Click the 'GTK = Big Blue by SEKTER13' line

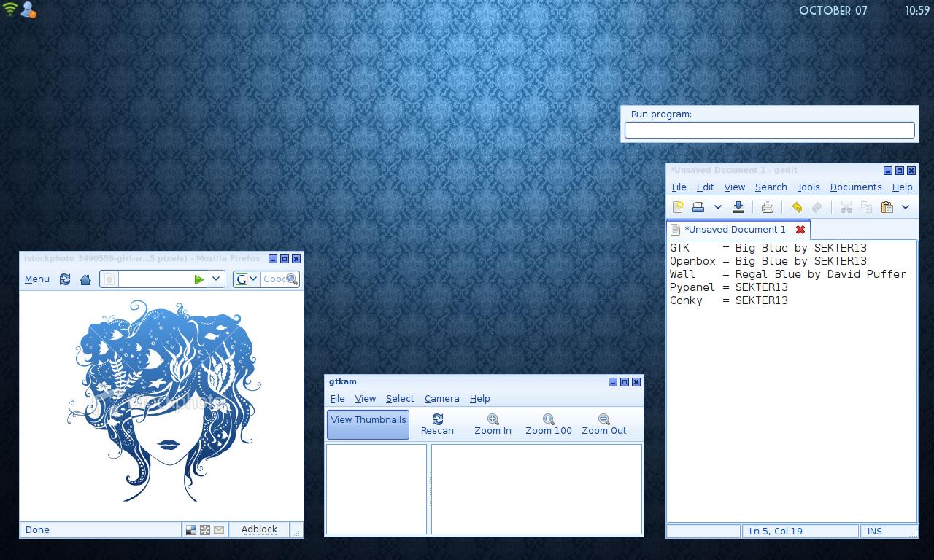tap(768, 248)
